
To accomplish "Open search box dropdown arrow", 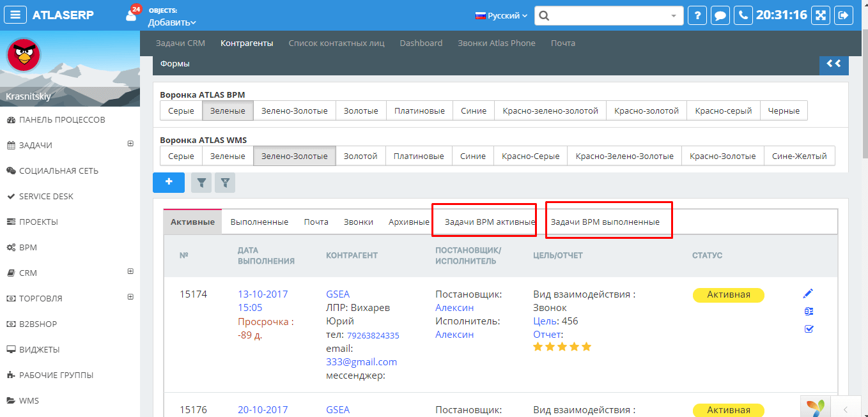I will pos(674,16).
